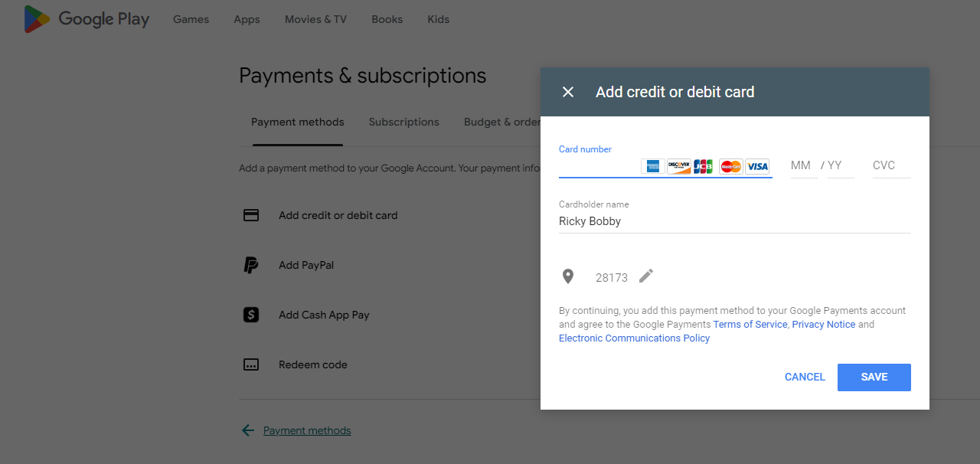This screenshot has width=980, height=464.
Task: Click CANCEL to dismiss the dialog
Action: pyautogui.click(x=805, y=377)
